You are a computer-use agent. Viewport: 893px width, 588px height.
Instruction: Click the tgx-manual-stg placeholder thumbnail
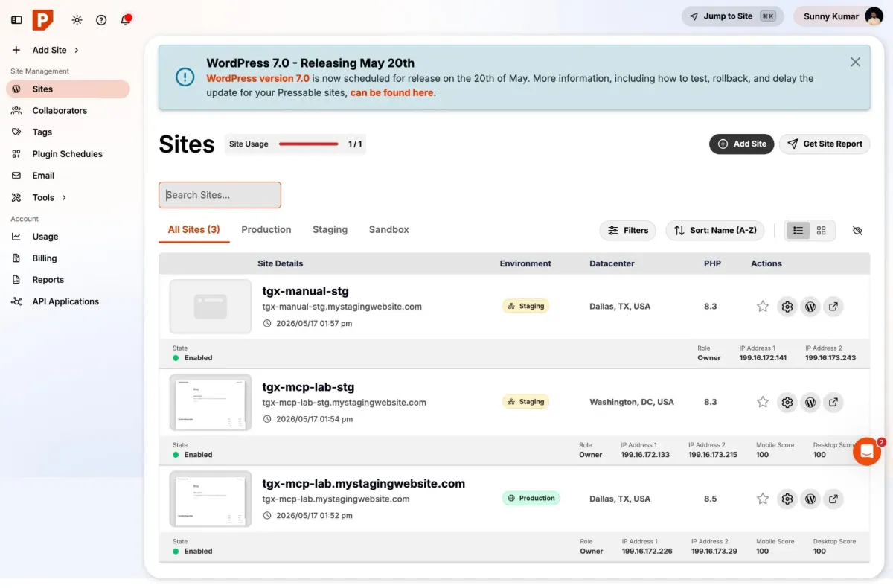point(211,306)
